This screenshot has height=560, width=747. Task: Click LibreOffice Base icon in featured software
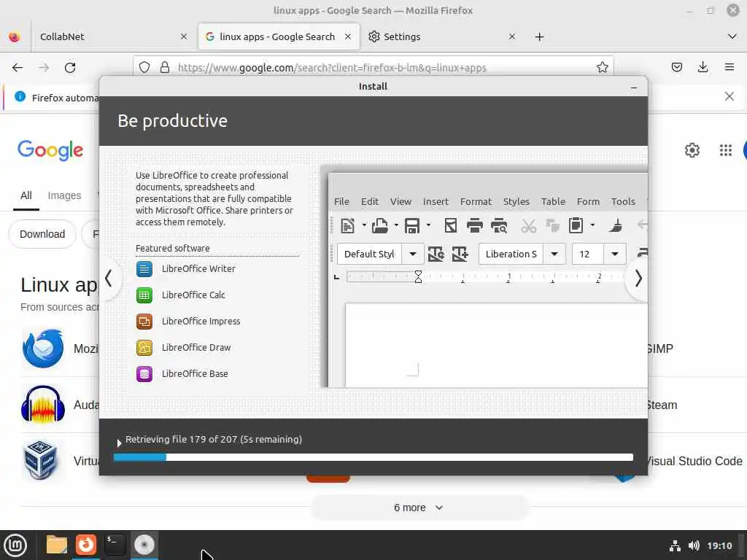[x=144, y=374]
